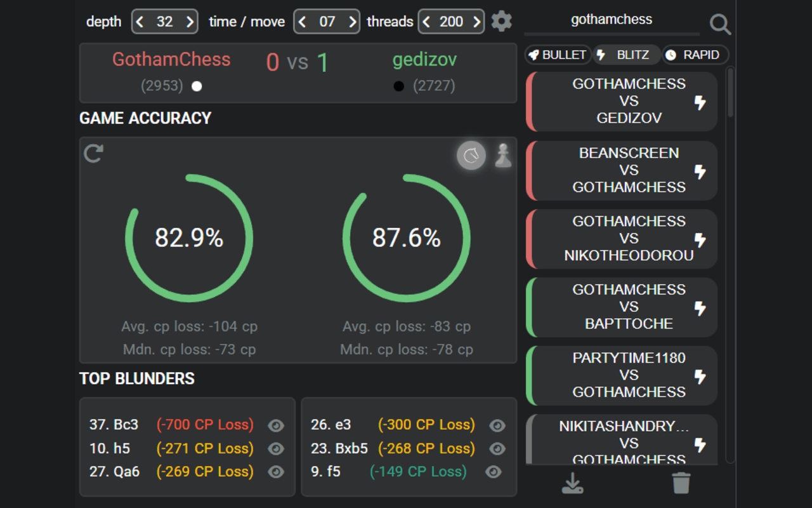Click the gedizov player name
The width and height of the screenshot is (812, 508).
coord(424,60)
